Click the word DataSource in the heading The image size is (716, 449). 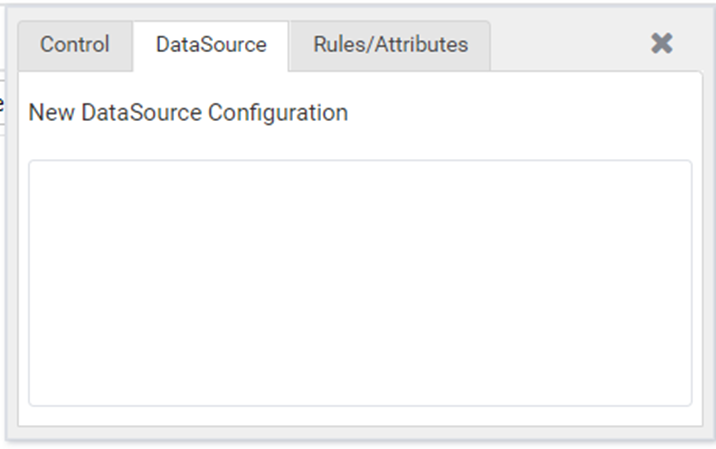142,112
